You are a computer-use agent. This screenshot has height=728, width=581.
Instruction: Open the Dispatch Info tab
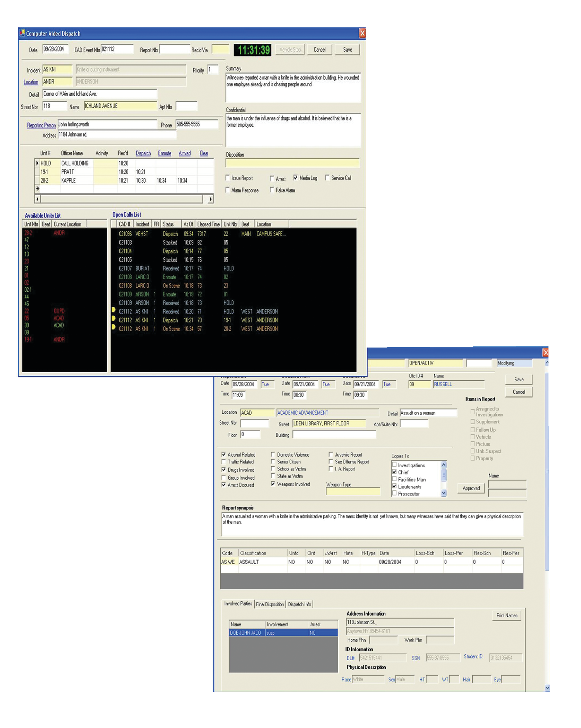[299, 604]
